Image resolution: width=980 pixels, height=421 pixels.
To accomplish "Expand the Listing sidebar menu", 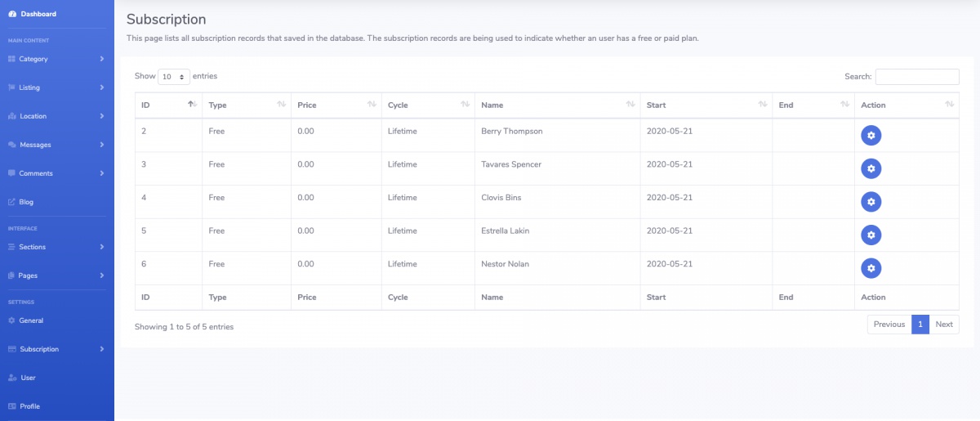I will (56, 87).
